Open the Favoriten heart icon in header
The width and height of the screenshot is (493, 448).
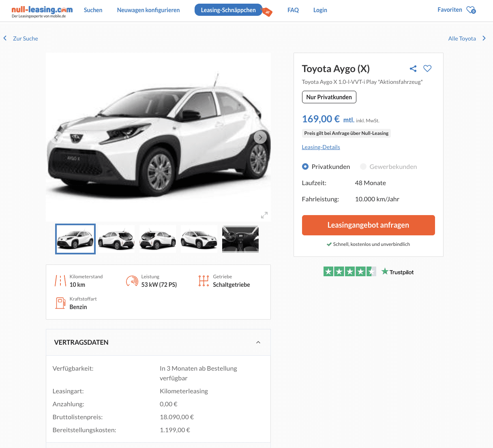click(471, 10)
